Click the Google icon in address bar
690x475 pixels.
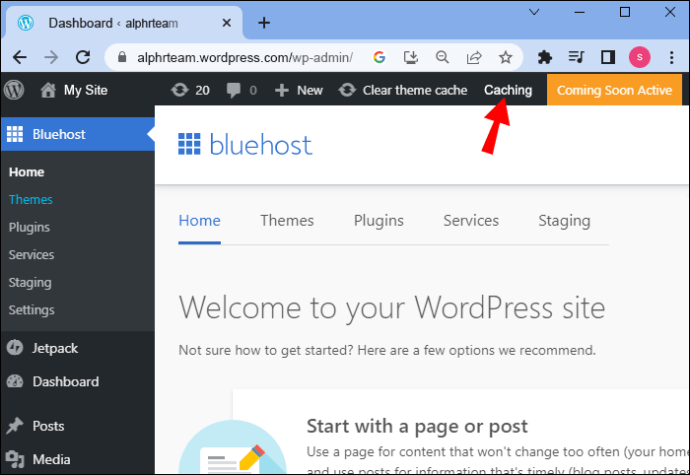(379, 57)
